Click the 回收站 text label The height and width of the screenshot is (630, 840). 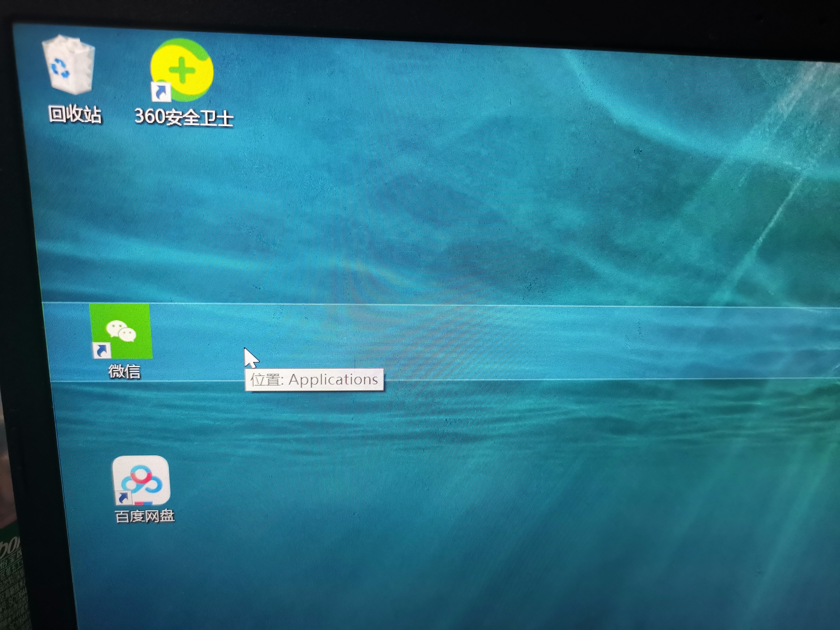point(75,114)
